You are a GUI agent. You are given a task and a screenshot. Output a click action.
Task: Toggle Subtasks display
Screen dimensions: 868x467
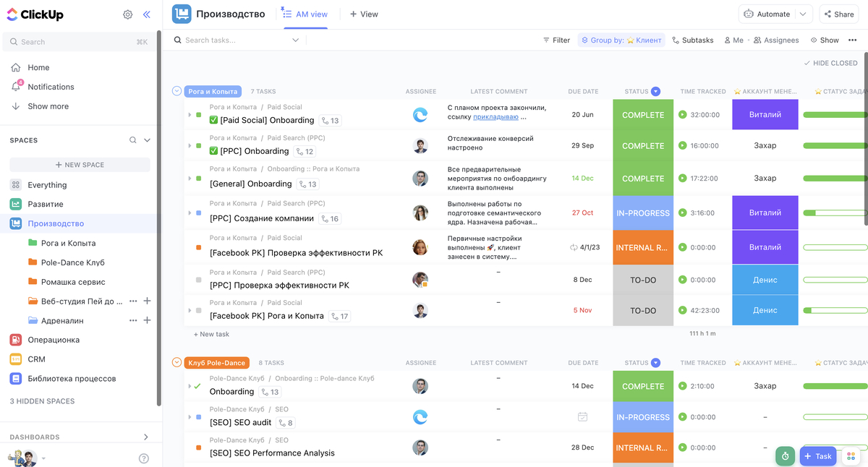point(693,40)
